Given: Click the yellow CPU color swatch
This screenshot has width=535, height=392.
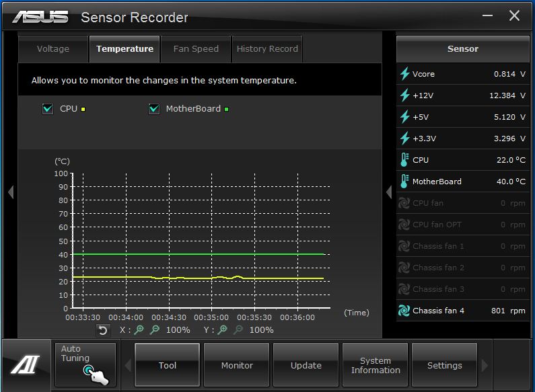Looking at the screenshot, I should (x=83, y=110).
